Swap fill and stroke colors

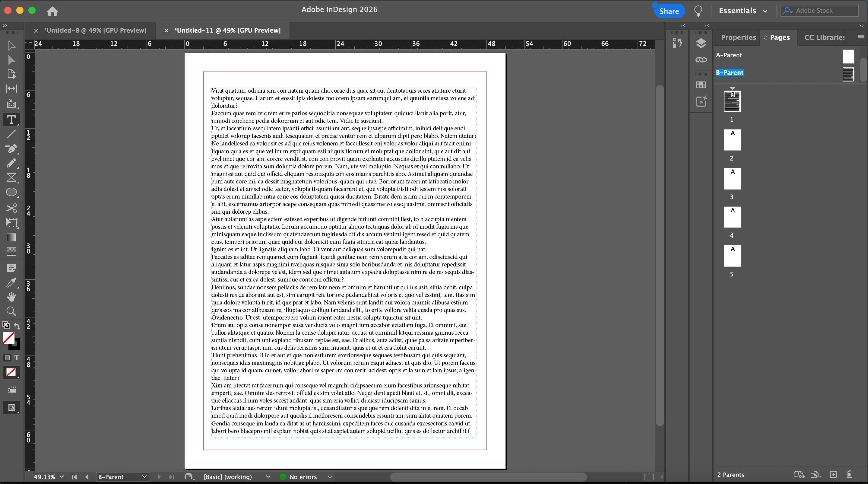17,326
